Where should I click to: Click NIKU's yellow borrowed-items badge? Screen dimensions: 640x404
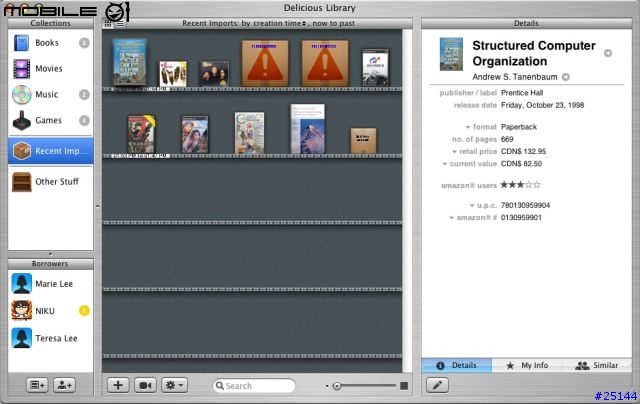point(84,311)
